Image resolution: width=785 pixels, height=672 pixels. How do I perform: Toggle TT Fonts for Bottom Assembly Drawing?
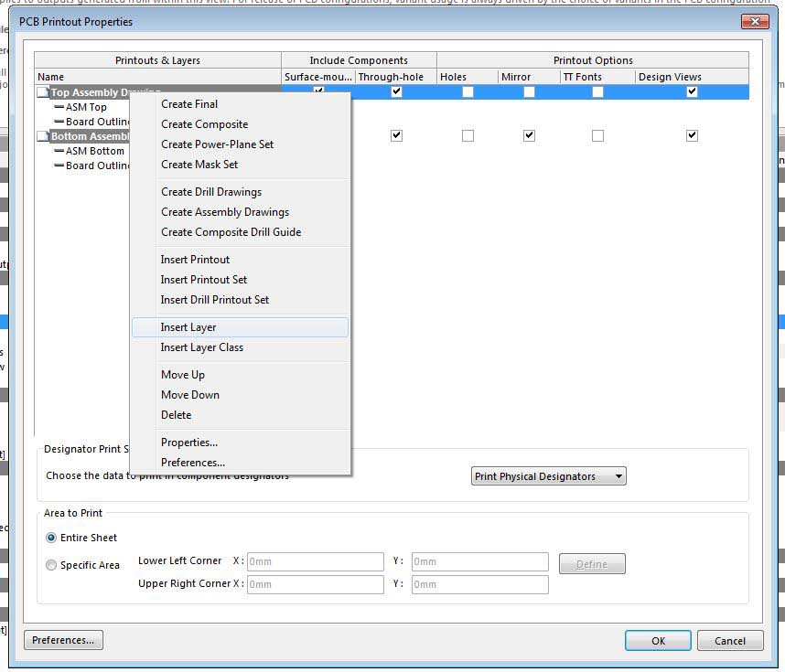pos(597,135)
